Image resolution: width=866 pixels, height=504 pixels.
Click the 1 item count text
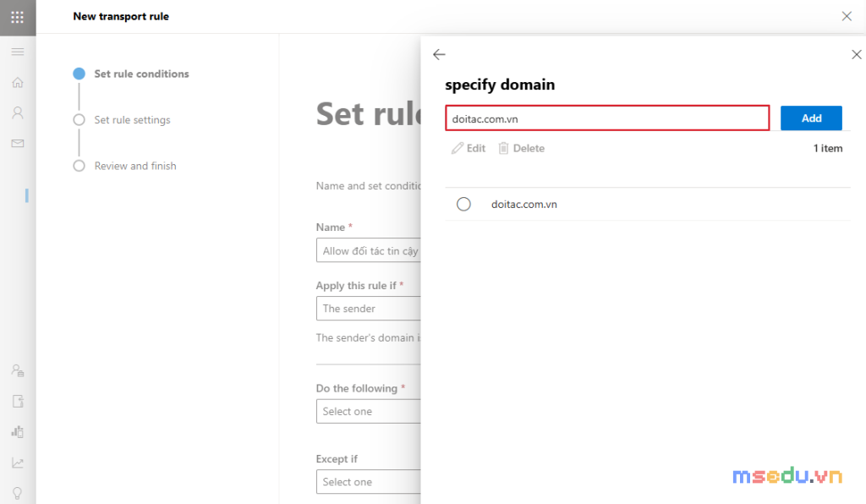[828, 148]
